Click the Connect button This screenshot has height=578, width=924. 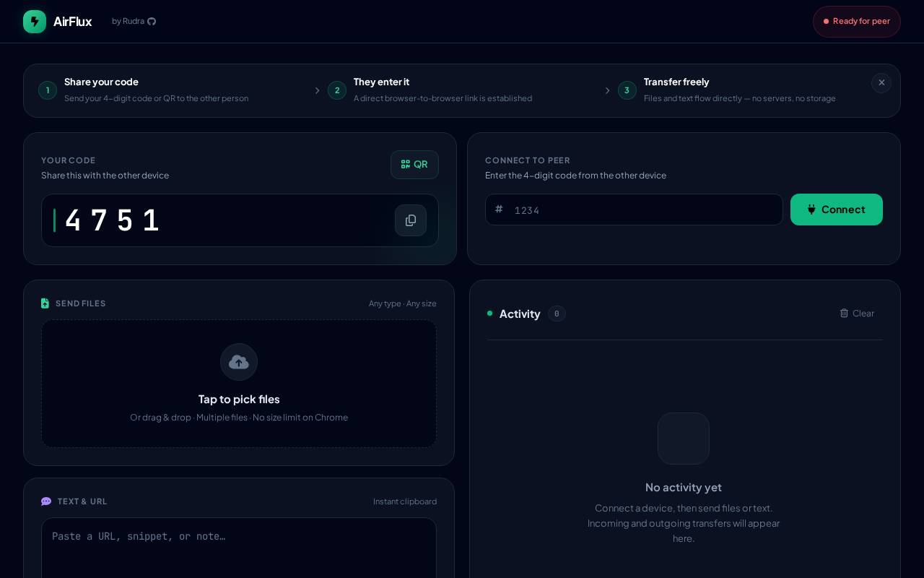(x=837, y=210)
